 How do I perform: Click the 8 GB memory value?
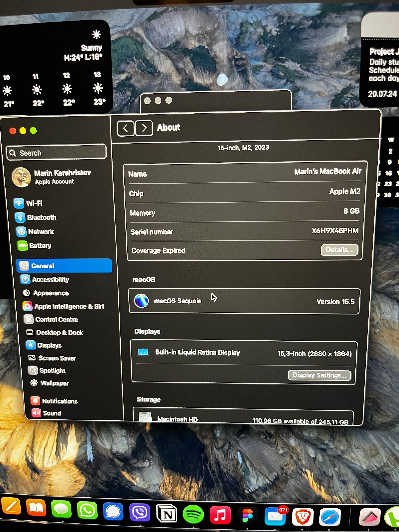coord(351,211)
